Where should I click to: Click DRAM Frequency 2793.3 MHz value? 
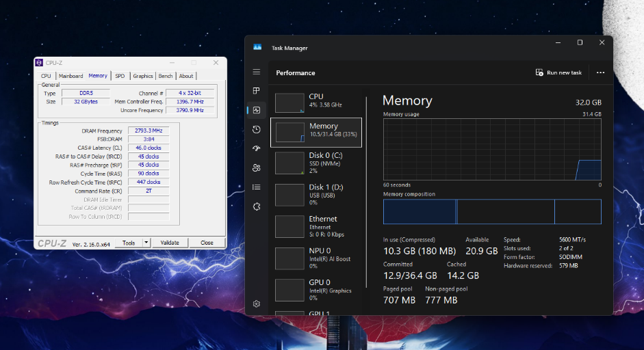click(x=149, y=131)
